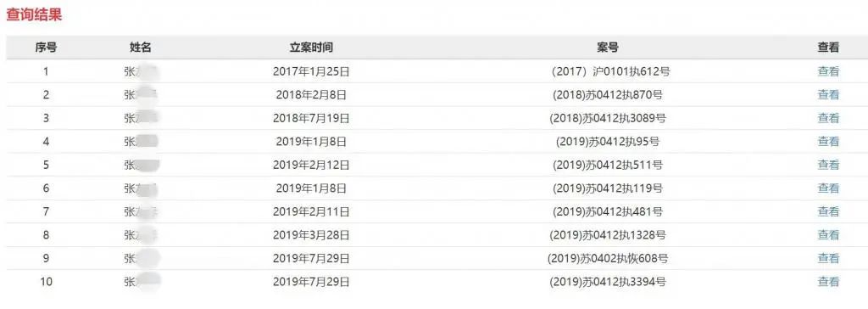View case 苏0412执119号 details
The height and width of the screenshot is (309, 868).
pos(828,188)
